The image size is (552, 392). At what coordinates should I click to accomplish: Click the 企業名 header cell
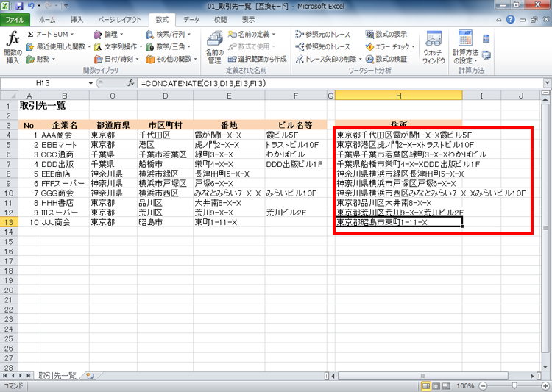point(65,125)
